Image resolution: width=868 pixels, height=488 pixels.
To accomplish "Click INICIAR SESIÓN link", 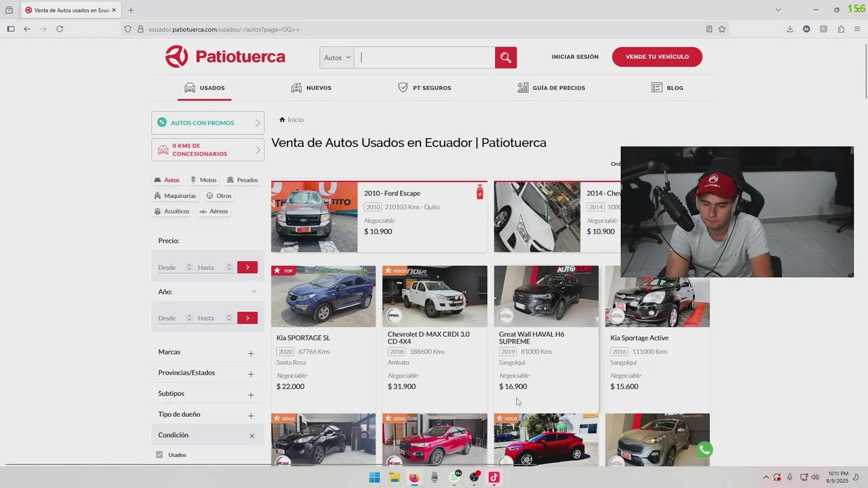I will pos(575,57).
